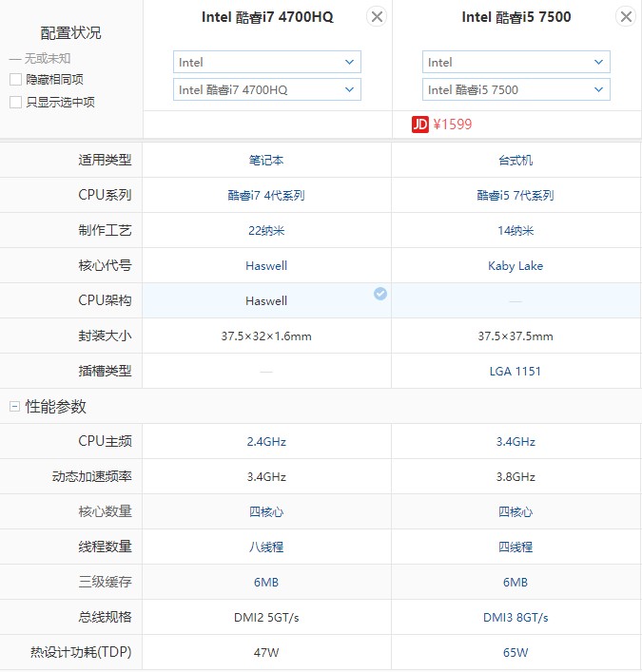Open the 笔记本 type link

tap(266, 161)
